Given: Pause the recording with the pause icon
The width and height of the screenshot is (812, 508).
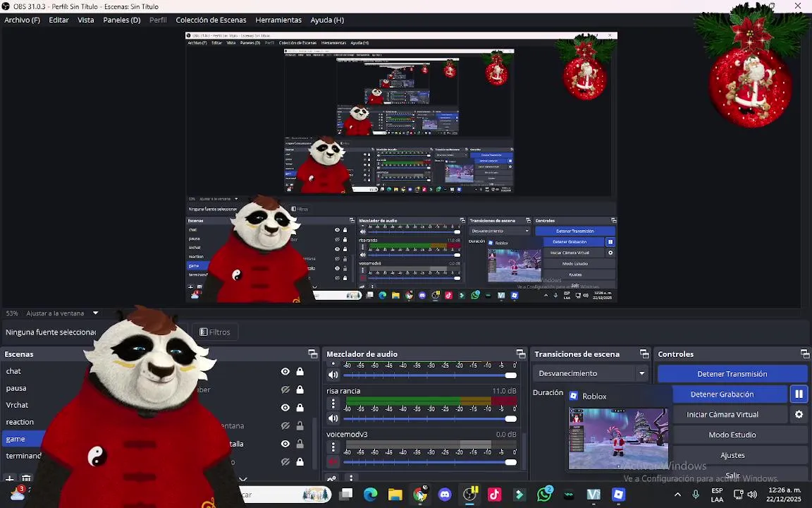Looking at the screenshot, I should pyautogui.click(x=799, y=394).
